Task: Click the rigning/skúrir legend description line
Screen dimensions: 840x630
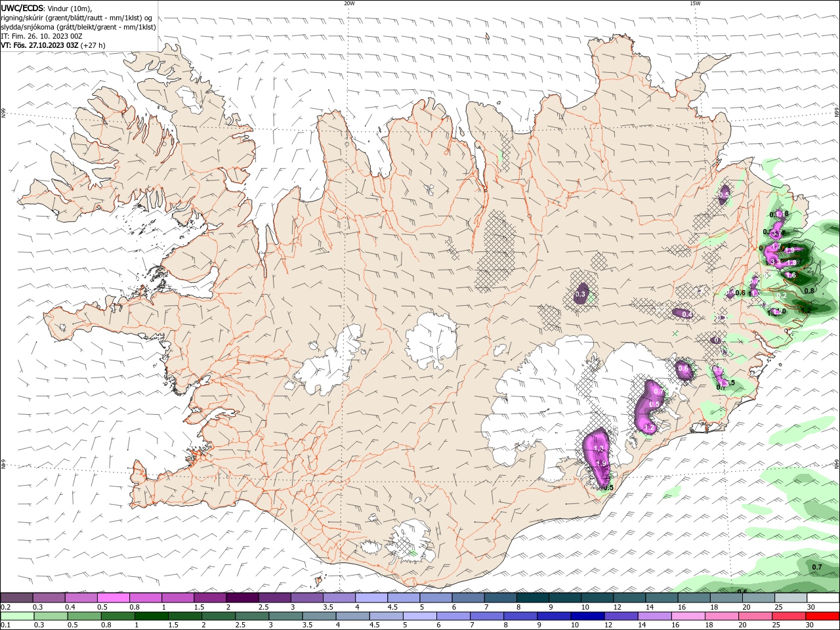Action: point(76,18)
